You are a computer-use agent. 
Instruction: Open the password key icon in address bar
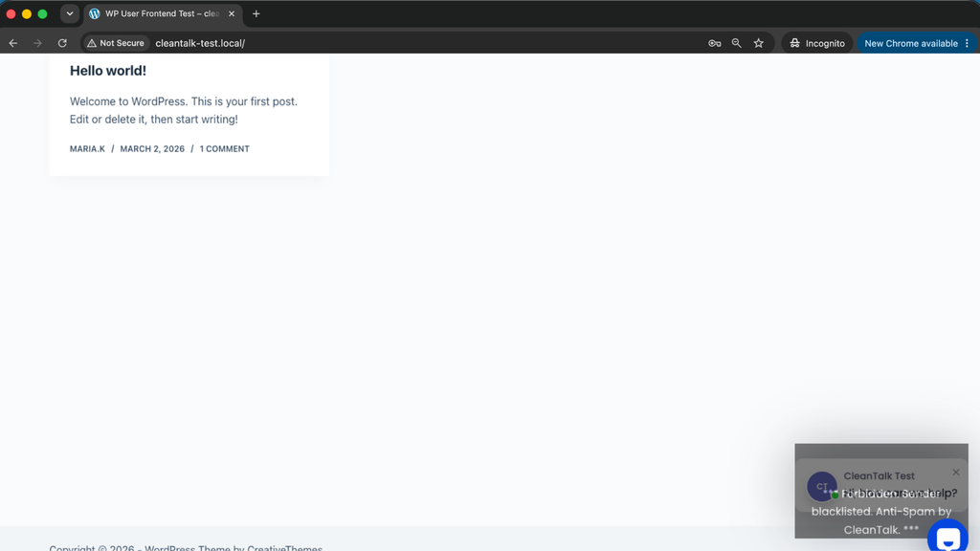coord(714,43)
